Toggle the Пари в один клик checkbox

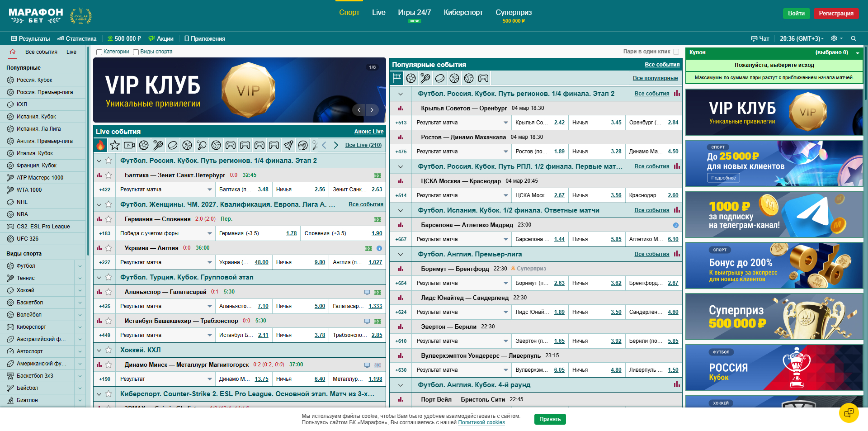[676, 52]
